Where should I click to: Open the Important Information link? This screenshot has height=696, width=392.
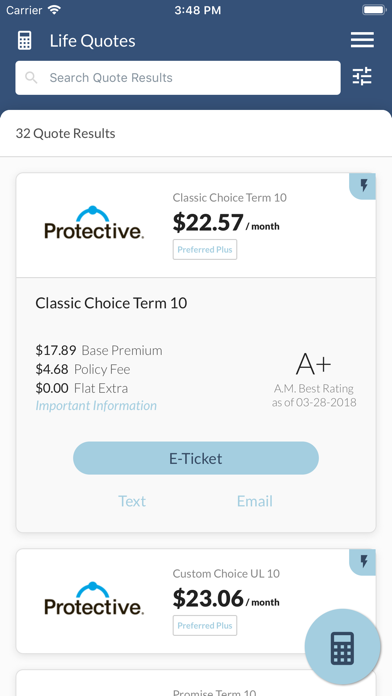click(x=96, y=406)
